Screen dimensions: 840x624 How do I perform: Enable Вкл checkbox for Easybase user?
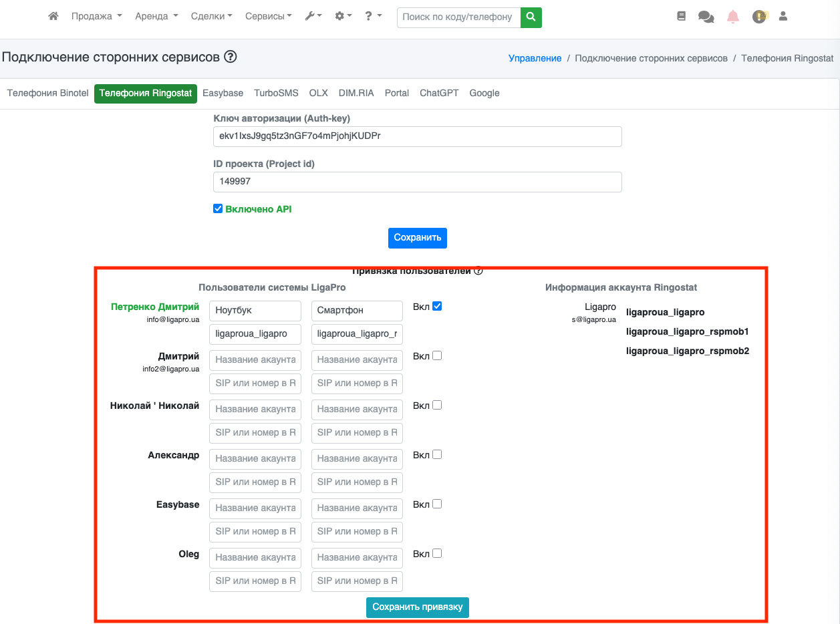[x=437, y=504]
